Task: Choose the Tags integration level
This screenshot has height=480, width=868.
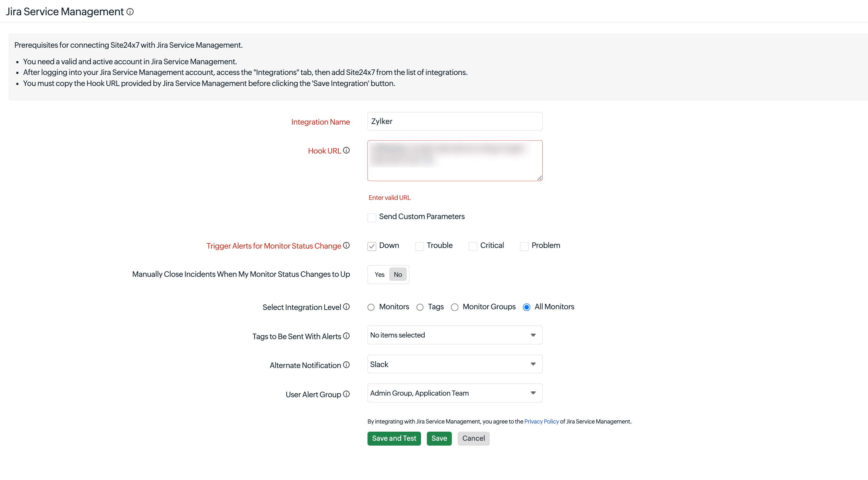Action: point(420,307)
